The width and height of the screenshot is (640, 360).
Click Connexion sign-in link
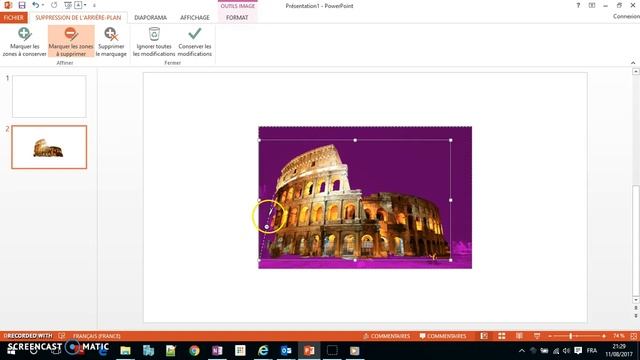point(626,16)
